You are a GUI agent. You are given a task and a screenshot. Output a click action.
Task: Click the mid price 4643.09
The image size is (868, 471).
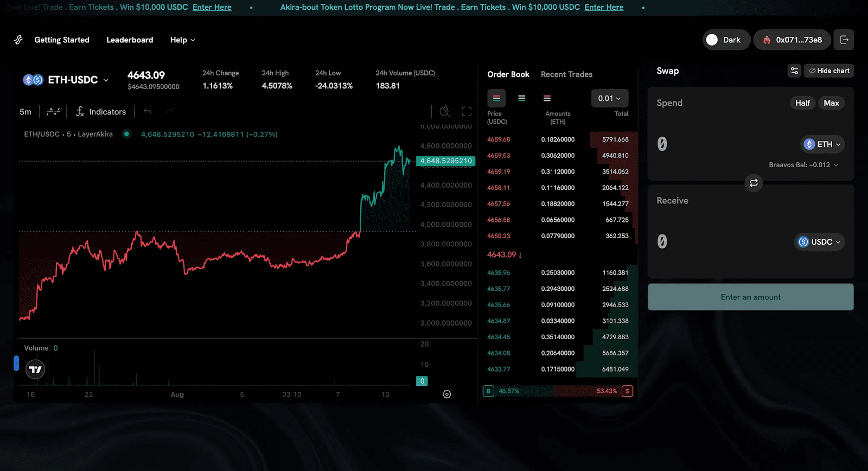tap(504, 254)
